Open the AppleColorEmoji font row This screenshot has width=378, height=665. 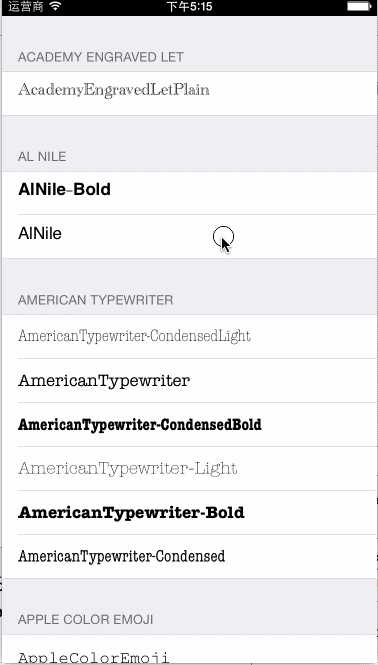coord(189,650)
